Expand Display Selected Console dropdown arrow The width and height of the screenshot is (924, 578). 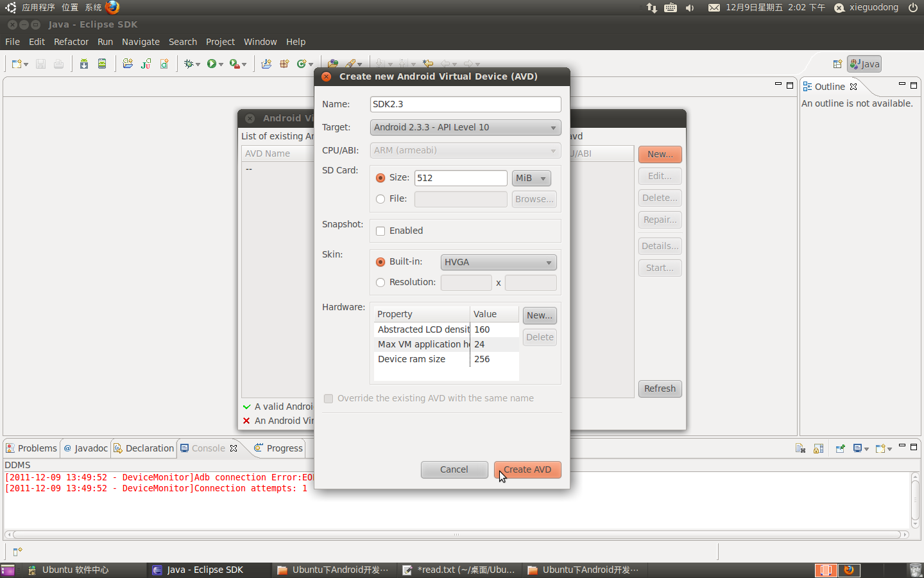(x=866, y=449)
